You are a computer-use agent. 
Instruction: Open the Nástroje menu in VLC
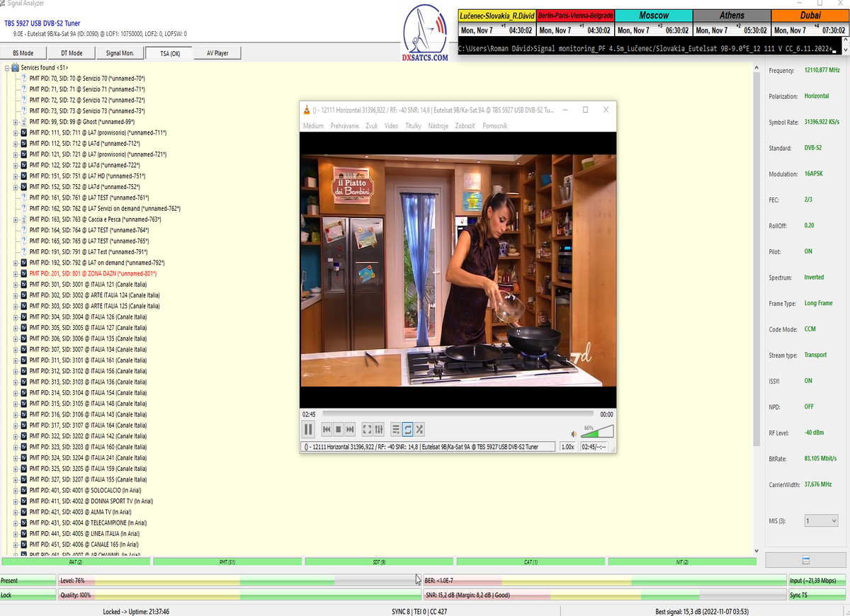[x=438, y=126]
